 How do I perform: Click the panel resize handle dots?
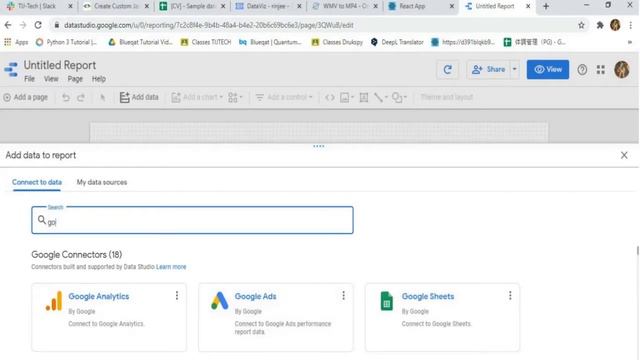[318, 146]
